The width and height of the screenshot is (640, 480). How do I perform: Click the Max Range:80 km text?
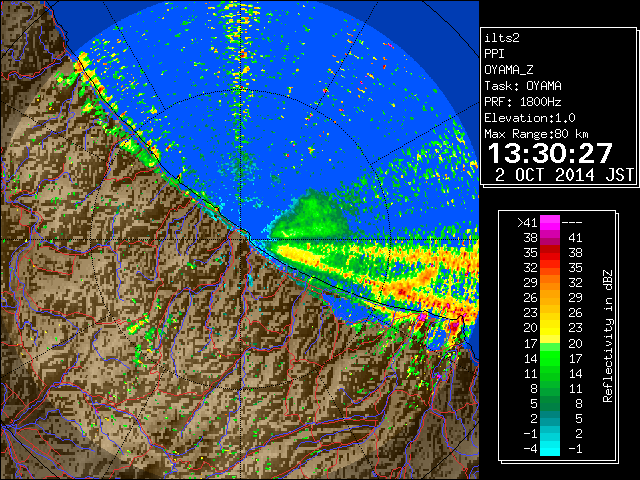(536, 134)
